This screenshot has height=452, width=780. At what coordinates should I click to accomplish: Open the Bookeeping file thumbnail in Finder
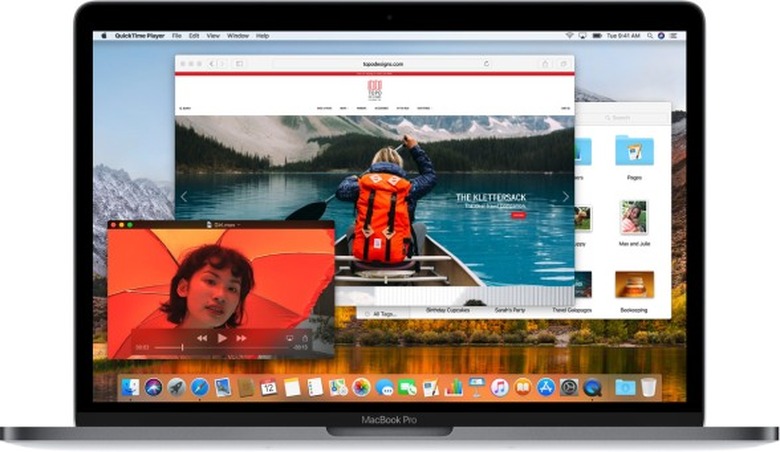[x=633, y=285]
